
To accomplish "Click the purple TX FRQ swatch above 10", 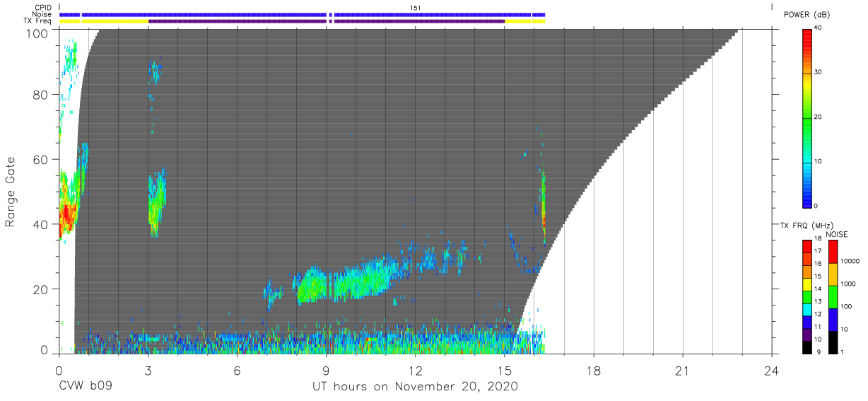I will tap(807, 334).
